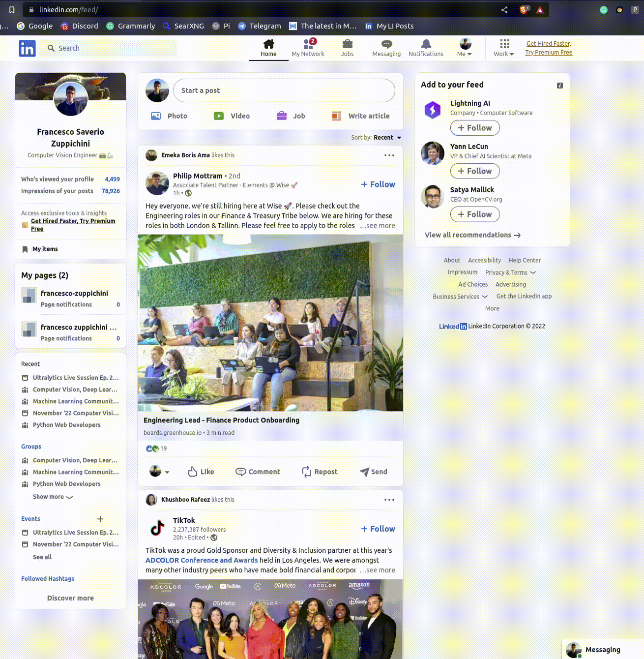Follow Satya Mallick
The image size is (644, 659).
[475, 214]
